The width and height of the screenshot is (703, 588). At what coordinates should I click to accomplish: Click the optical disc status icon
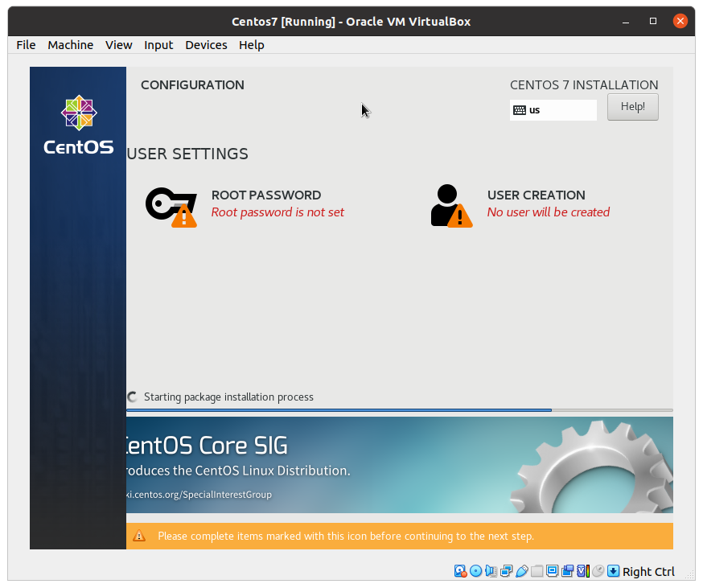click(475, 571)
